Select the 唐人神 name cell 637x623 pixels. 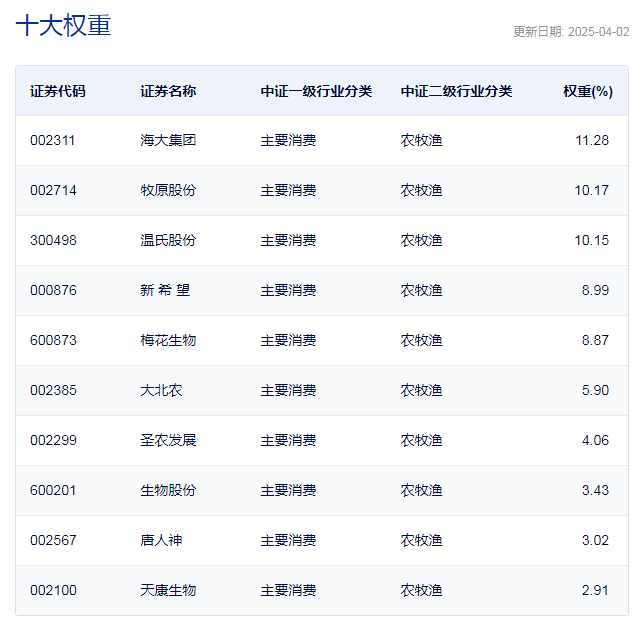161,540
